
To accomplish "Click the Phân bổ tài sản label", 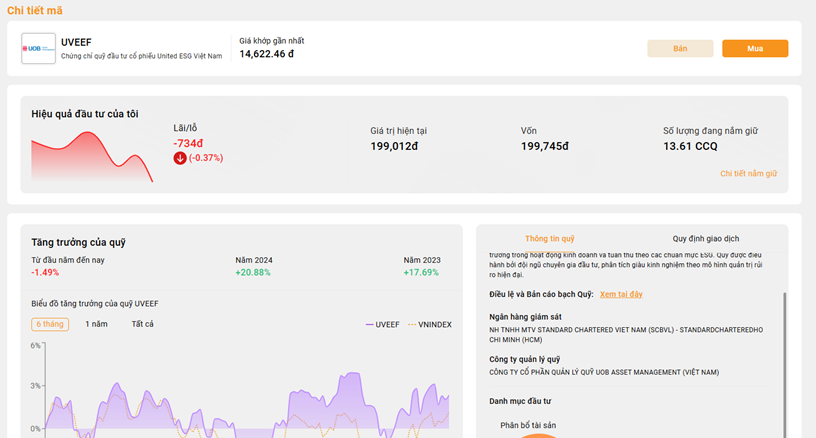I will (528, 426).
